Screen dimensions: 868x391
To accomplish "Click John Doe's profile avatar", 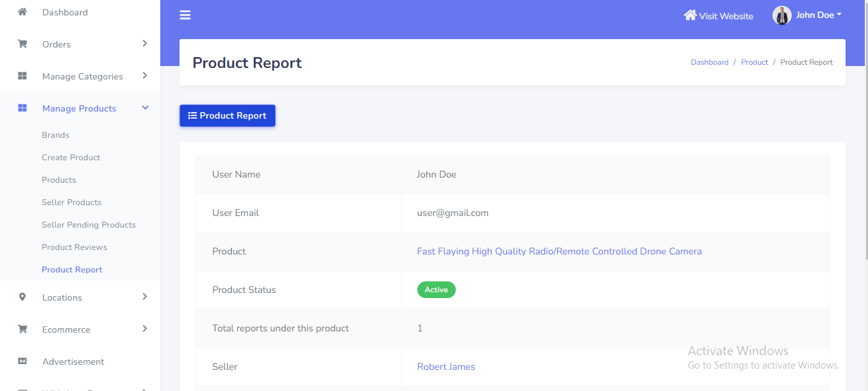I will pos(781,15).
